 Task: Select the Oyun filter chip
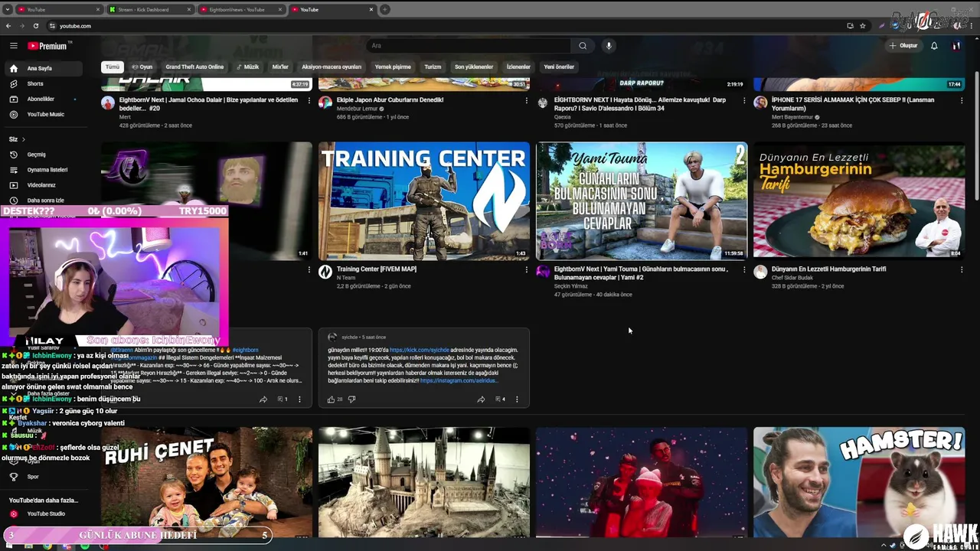[142, 67]
